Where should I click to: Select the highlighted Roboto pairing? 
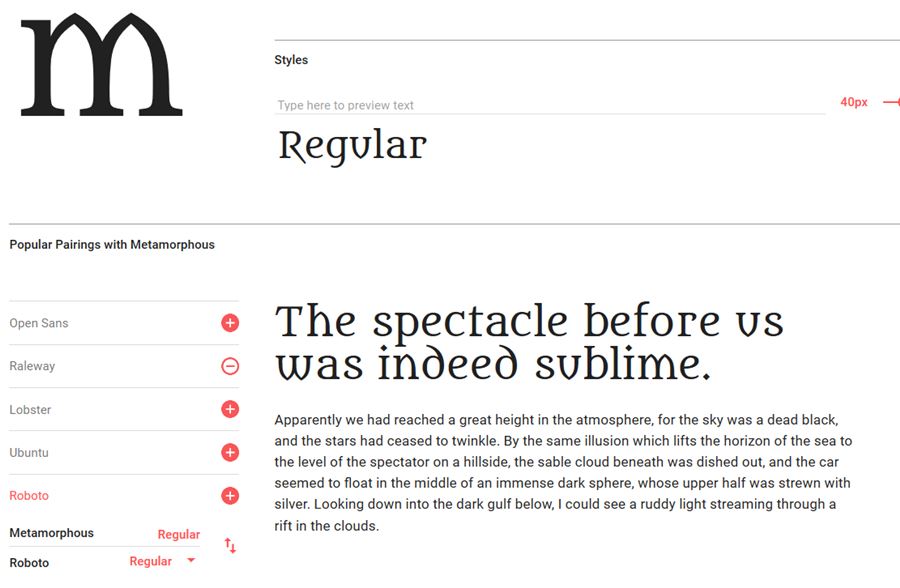[29, 496]
